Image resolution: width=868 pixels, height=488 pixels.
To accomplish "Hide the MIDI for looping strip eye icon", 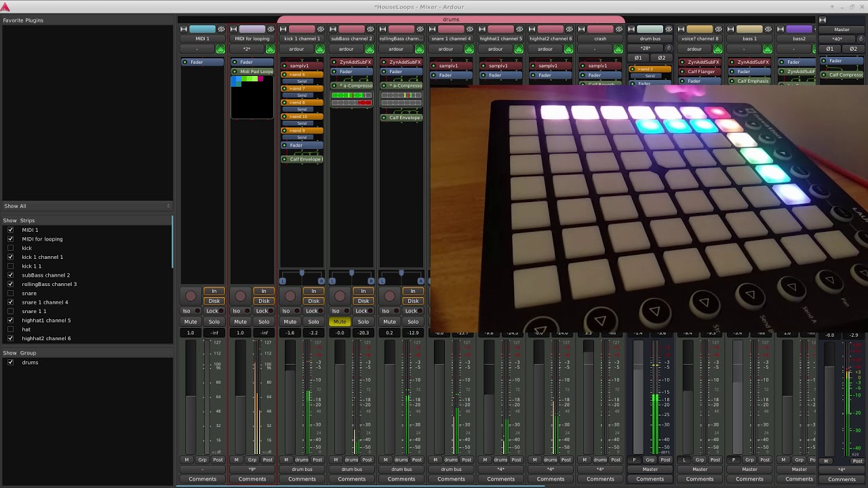I will click(271, 29).
